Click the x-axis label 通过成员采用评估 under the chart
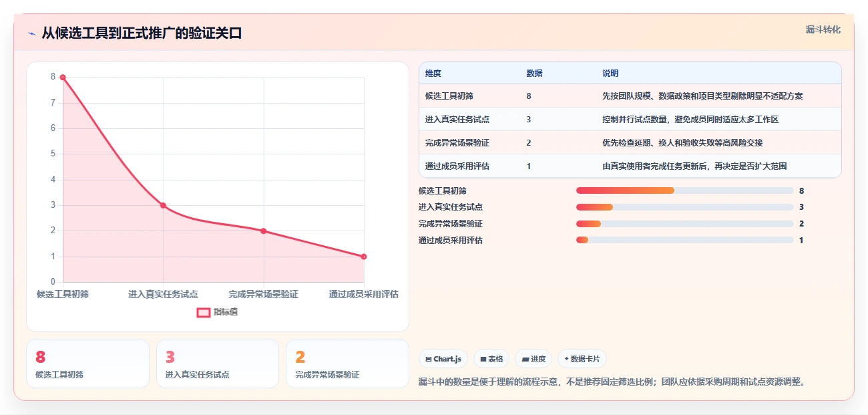This screenshot has width=868, height=415. coord(364,294)
